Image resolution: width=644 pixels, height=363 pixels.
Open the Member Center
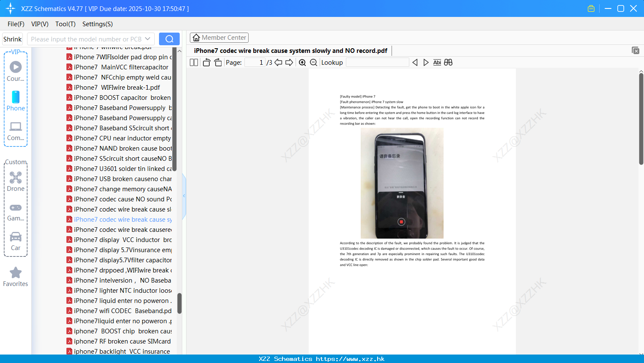219,38
